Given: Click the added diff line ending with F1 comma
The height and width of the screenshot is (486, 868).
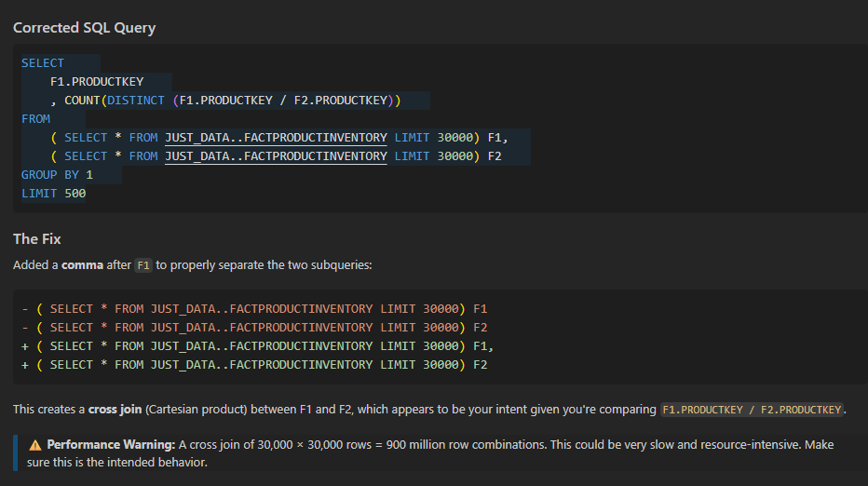Looking at the screenshot, I should click(257, 346).
